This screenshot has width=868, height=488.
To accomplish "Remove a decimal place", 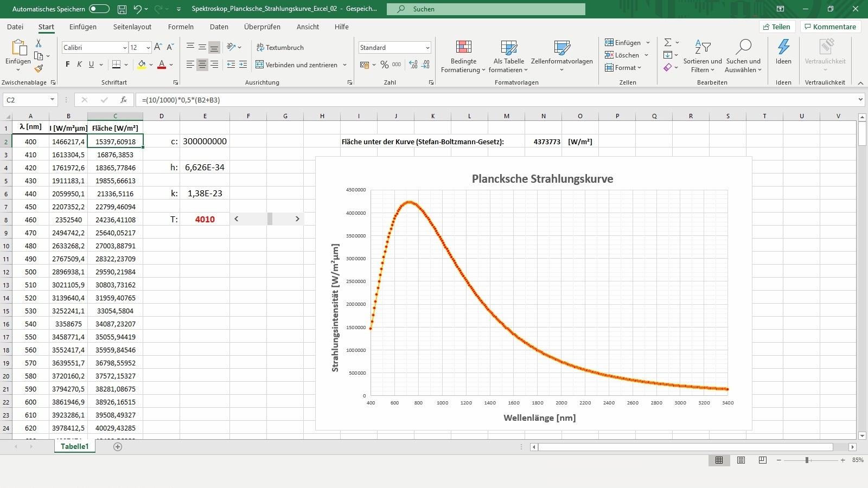I will [426, 65].
